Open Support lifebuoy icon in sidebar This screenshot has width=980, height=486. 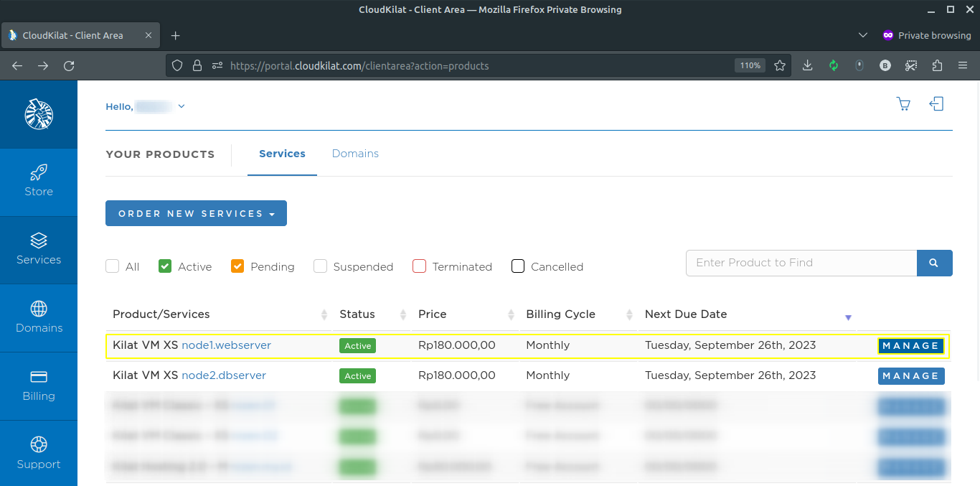coord(39,444)
